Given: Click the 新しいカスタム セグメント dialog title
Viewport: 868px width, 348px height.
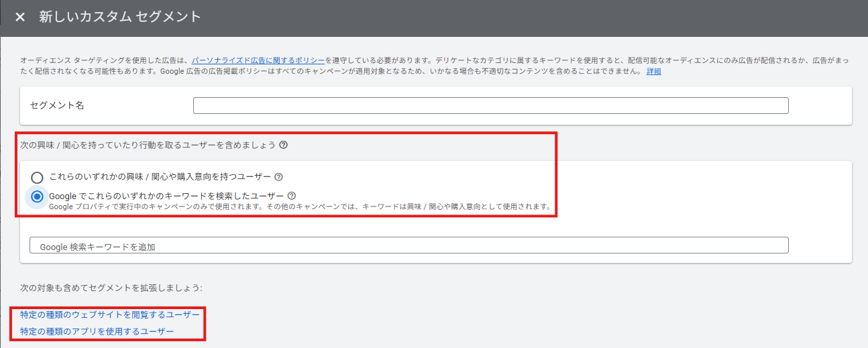Looking at the screenshot, I should tap(120, 17).
